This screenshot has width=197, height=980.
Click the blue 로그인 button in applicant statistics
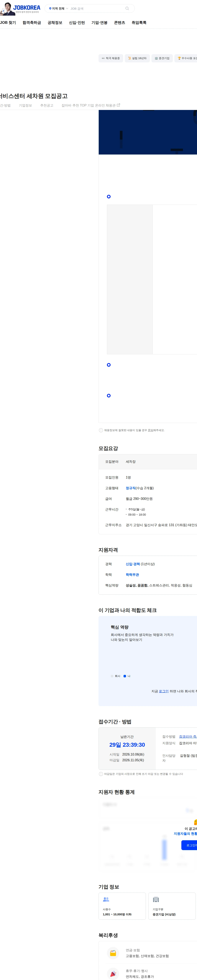tap(189, 845)
